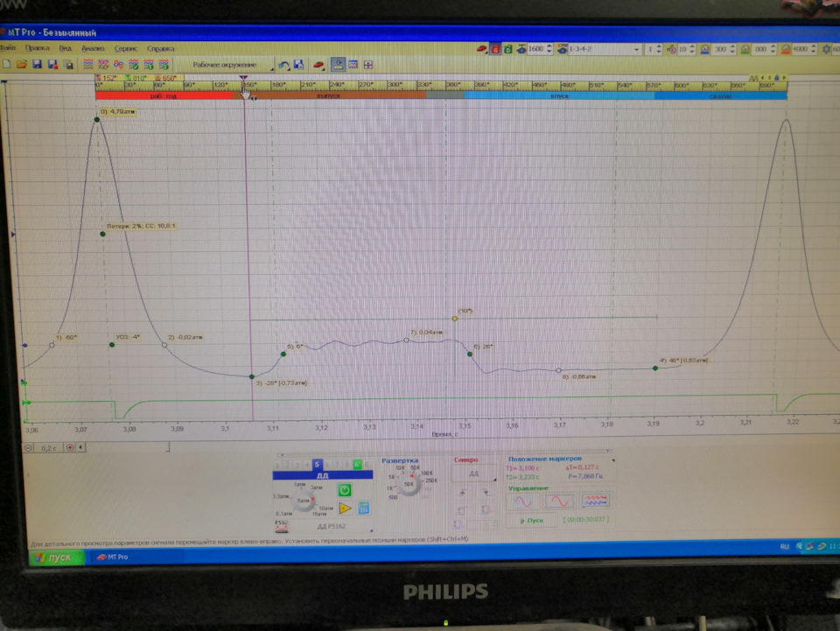This screenshot has height=631, width=840.
Task: Create a new file with toolbar icon
Action: pyautogui.click(x=7, y=64)
